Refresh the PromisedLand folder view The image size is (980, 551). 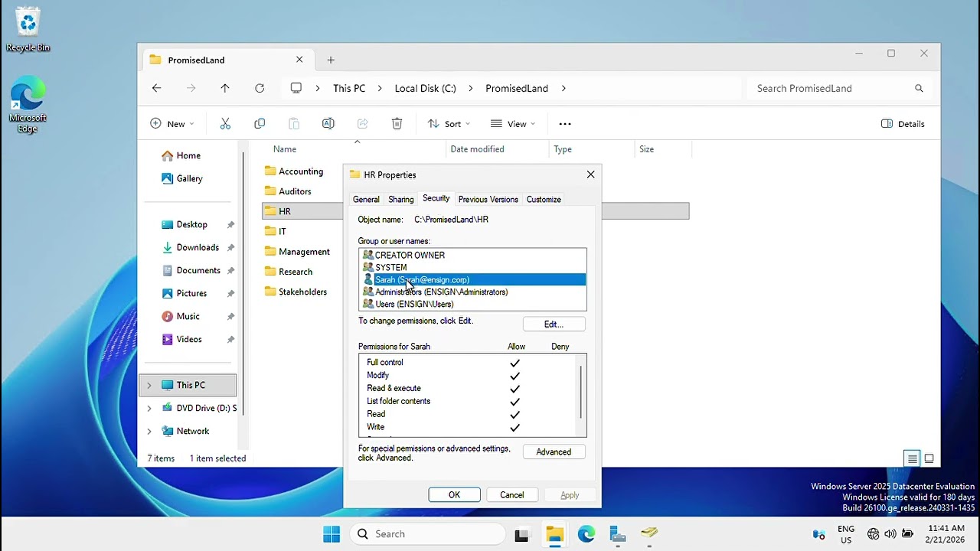coord(260,88)
